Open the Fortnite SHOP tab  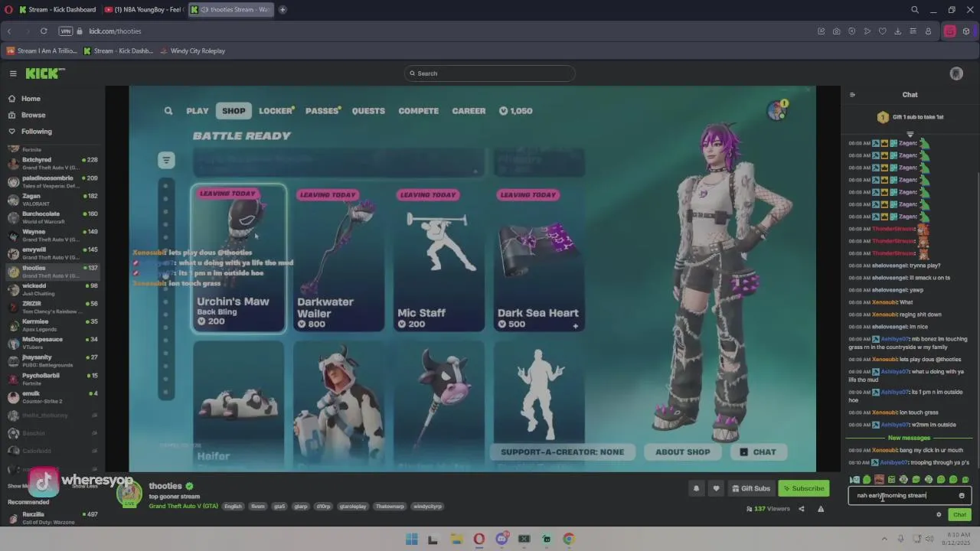[234, 111]
